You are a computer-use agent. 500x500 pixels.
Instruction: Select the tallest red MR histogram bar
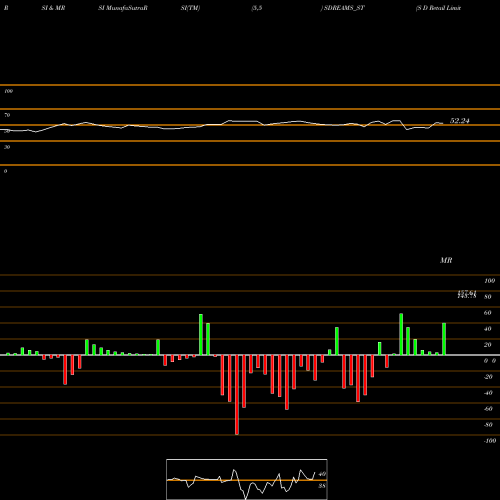pos(237,395)
